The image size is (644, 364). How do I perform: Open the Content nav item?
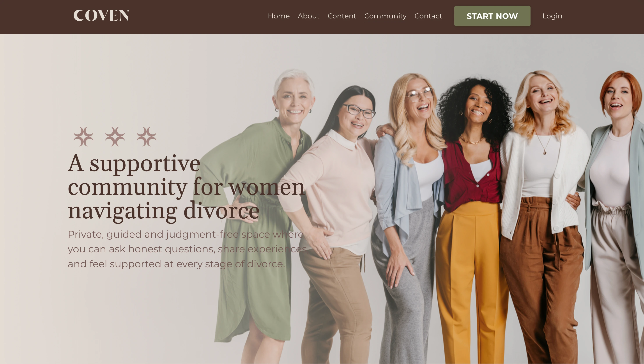point(342,16)
